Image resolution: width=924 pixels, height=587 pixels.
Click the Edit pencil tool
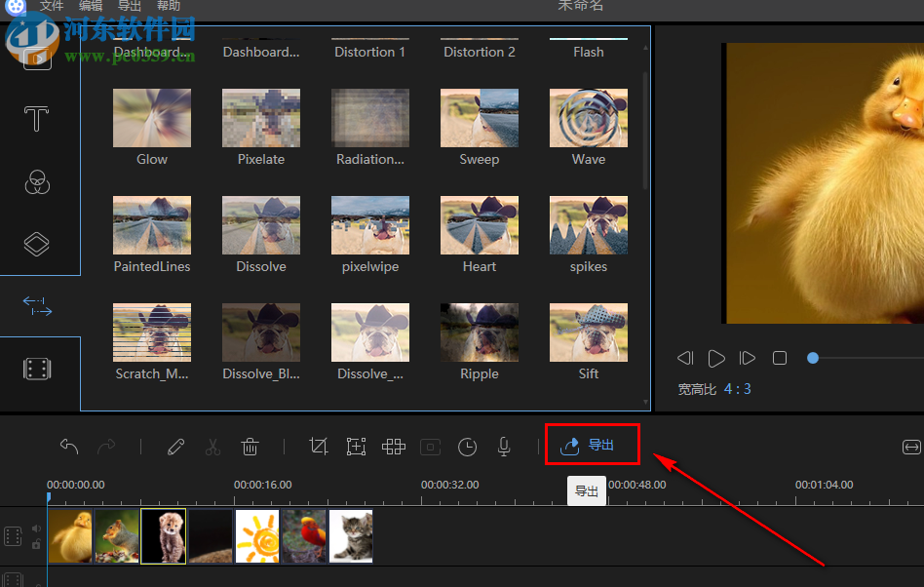click(175, 447)
